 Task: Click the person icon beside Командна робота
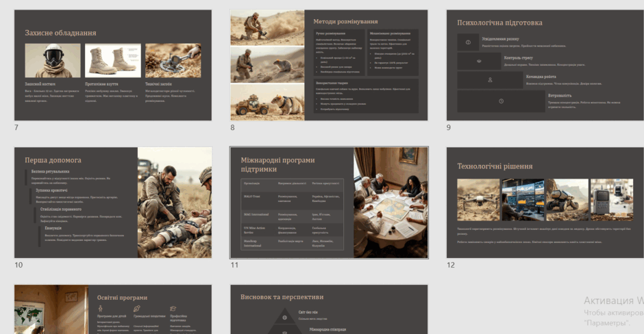click(x=490, y=80)
